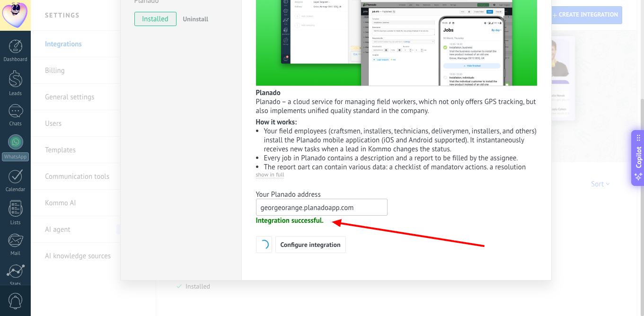The width and height of the screenshot is (644, 316).
Task: Open the Mail sidebar icon
Action: point(15,244)
